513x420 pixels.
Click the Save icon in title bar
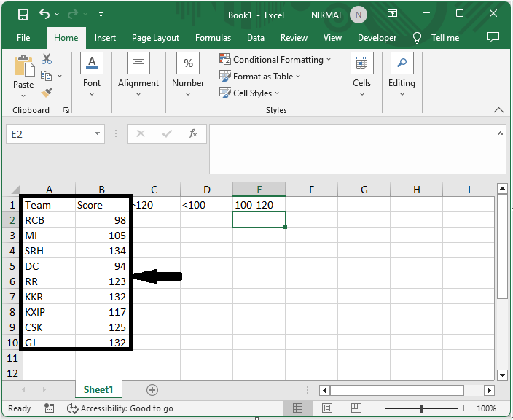23,15
